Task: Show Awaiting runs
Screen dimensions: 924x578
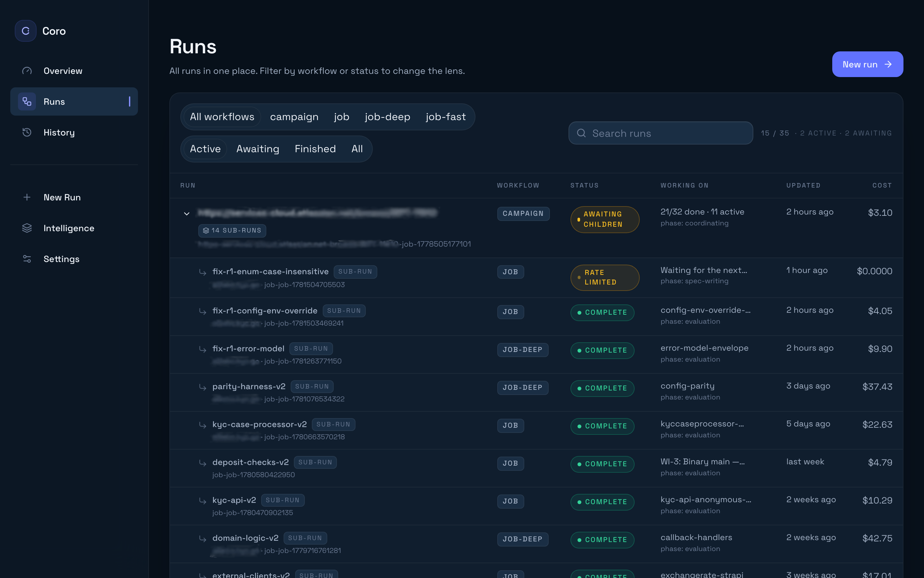Action: [x=258, y=149]
